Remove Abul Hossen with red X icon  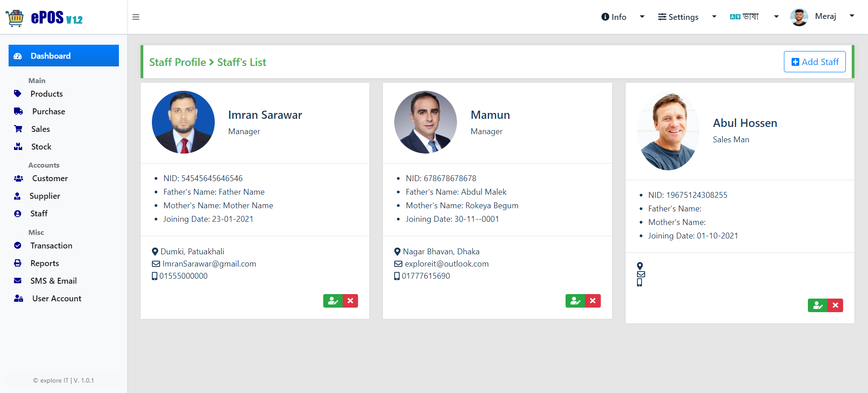pos(835,305)
